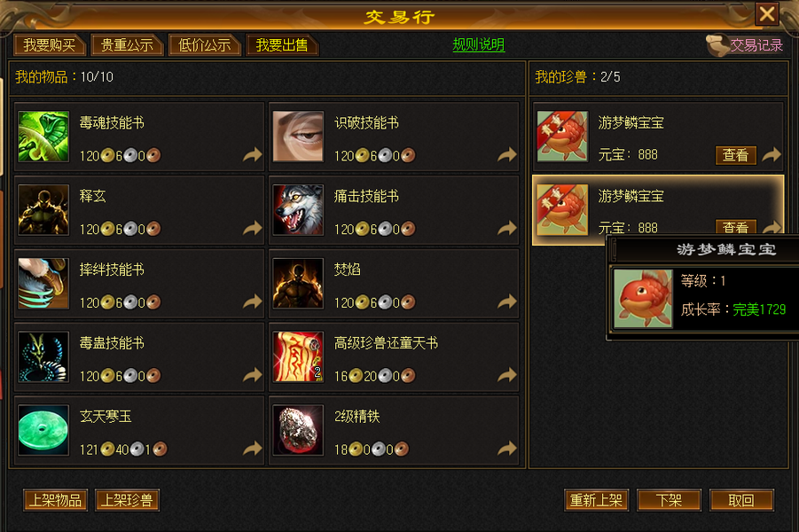
Task: Click 查看 for the first 游梦鳞宝宝
Action: click(x=736, y=155)
